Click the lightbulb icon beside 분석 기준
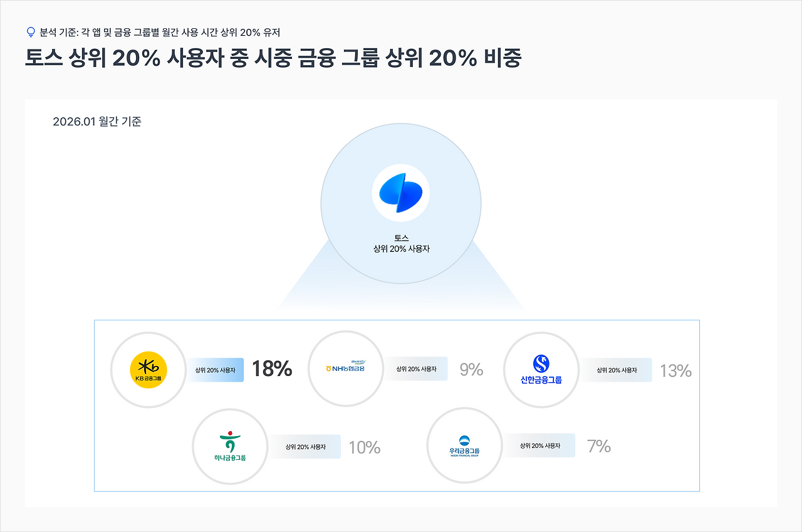This screenshot has width=802, height=532. click(31, 32)
